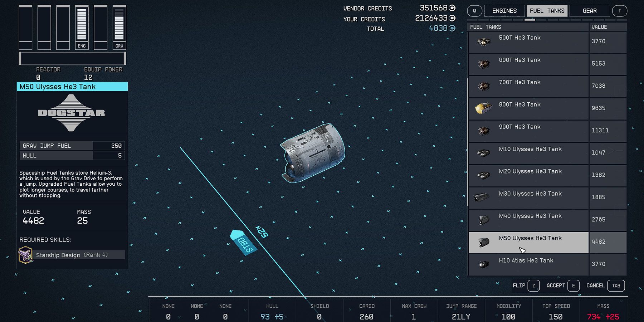Viewport: 644px width, 322px height.
Task: Click the TAB cancel key icon
Action: coord(616,286)
